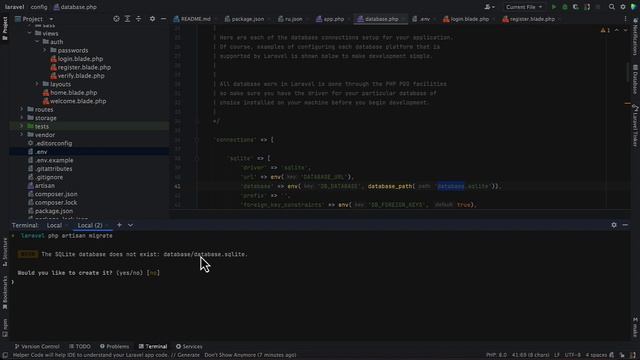The image size is (640, 360).
Task: Open the make tool window on right edge
Action: tap(635, 327)
